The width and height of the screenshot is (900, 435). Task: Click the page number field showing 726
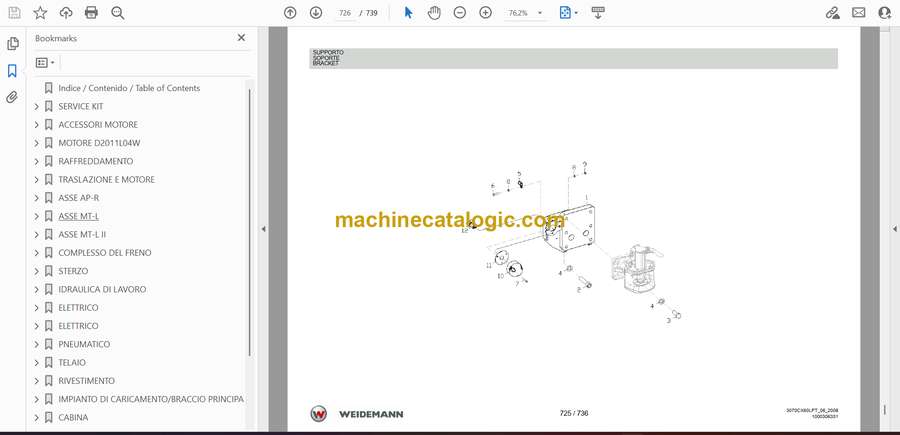(345, 13)
